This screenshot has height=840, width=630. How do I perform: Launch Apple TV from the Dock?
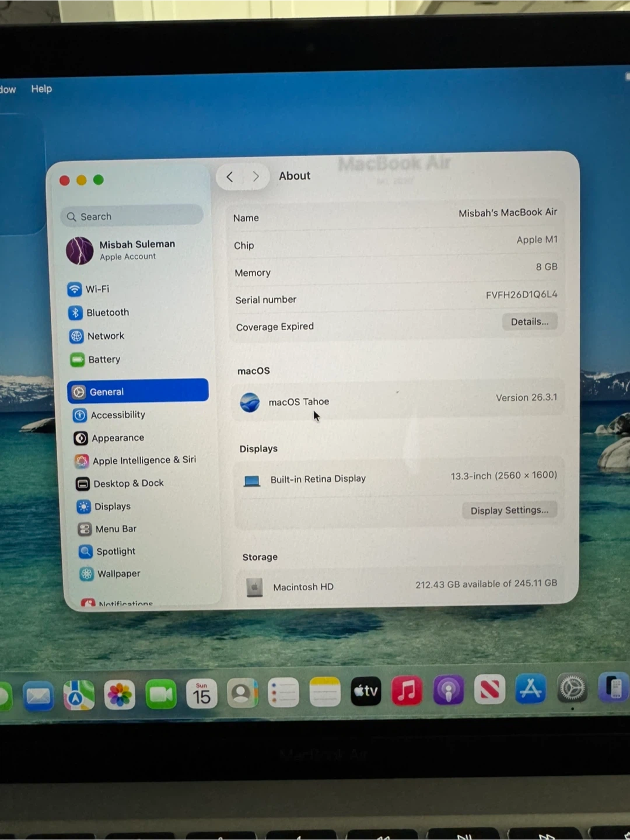[x=366, y=692]
